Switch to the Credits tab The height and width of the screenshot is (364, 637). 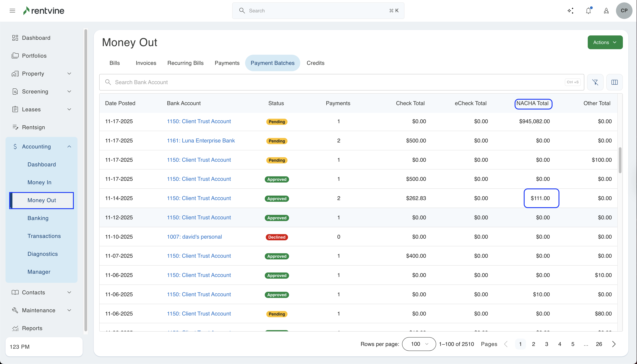pyautogui.click(x=315, y=63)
